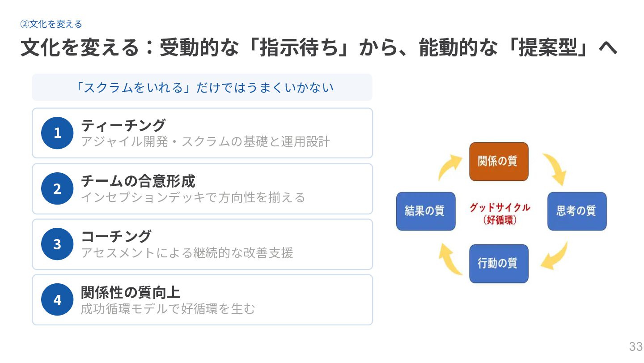Click the blue number 1 circle
644x363 pixels.
57,133
